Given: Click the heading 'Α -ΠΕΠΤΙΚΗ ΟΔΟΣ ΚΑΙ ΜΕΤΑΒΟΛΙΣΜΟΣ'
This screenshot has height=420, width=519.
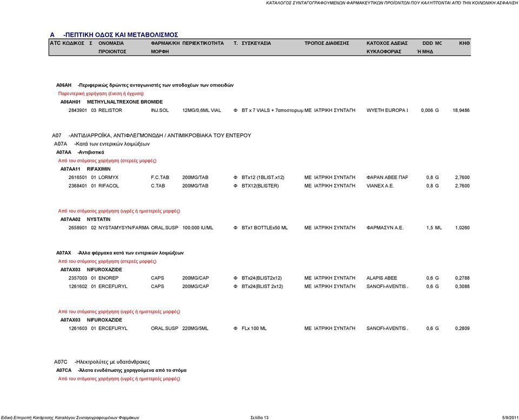Looking at the screenshot, I should [114, 35].
